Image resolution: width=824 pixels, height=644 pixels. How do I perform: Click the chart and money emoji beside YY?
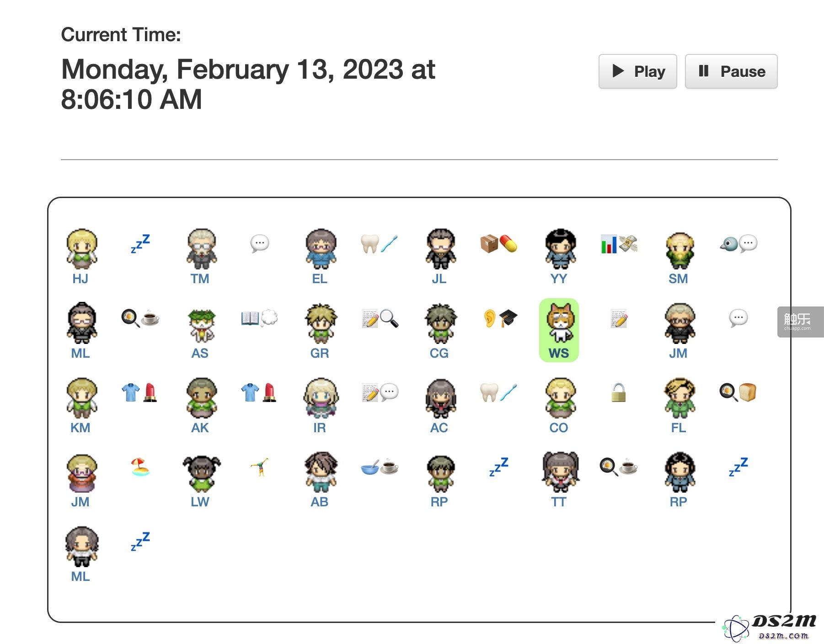619,244
